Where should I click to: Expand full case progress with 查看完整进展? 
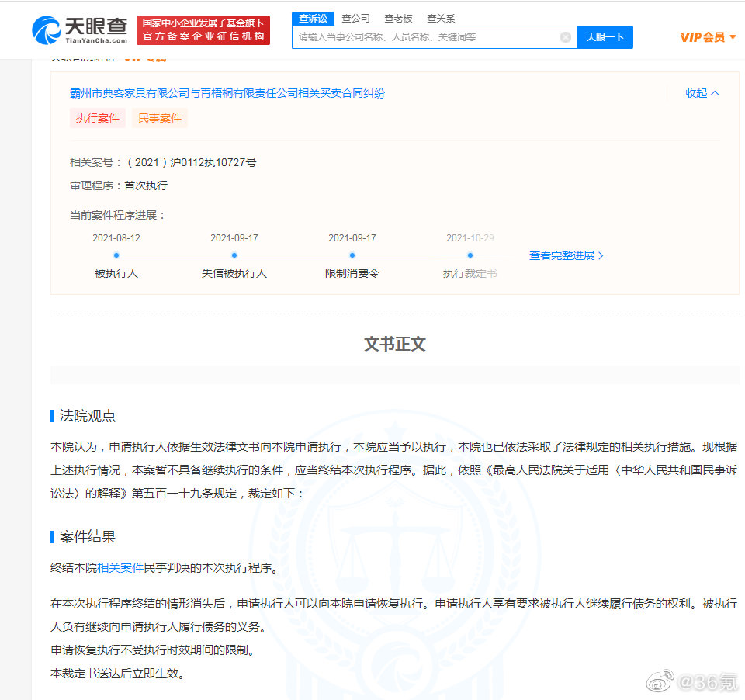pyautogui.click(x=563, y=255)
